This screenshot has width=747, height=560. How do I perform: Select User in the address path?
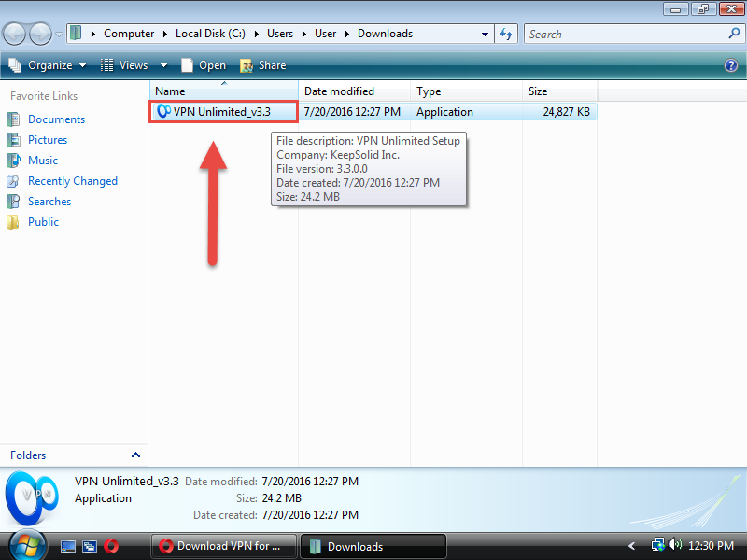click(x=325, y=34)
